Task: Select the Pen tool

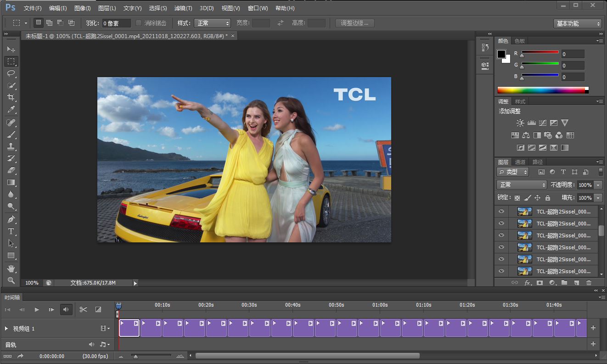Action: (x=11, y=219)
